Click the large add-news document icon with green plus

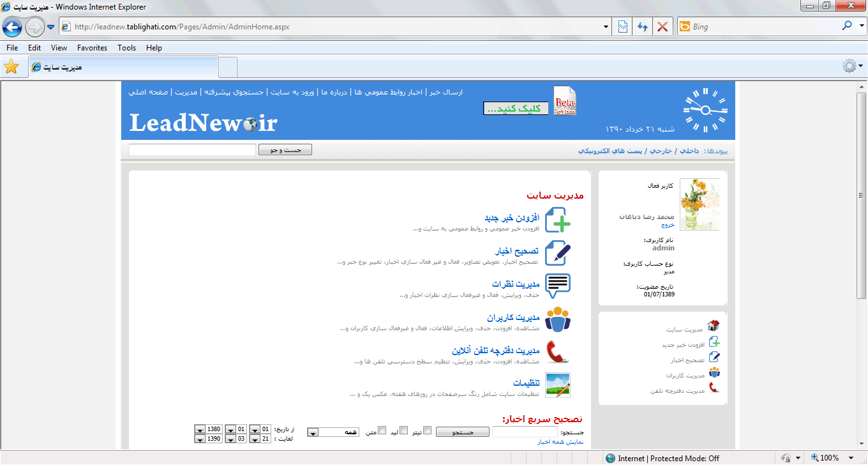point(558,220)
